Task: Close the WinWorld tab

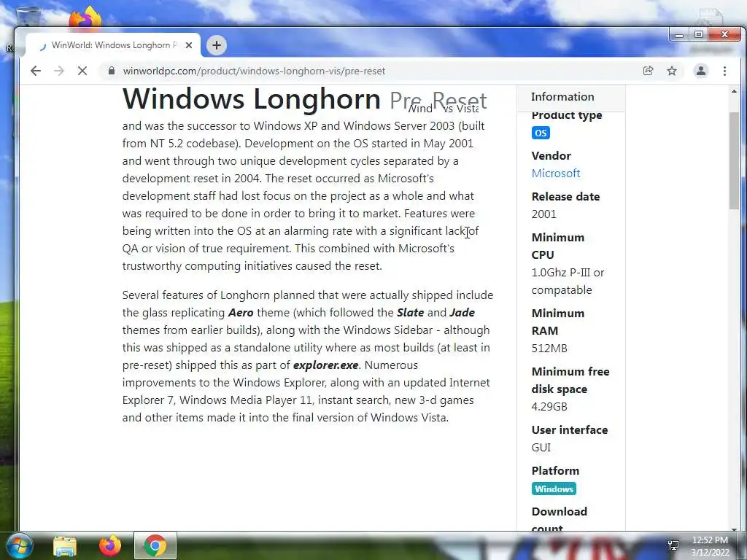Action: [x=189, y=45]
